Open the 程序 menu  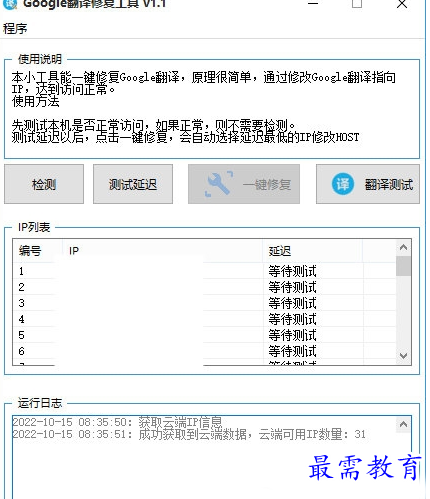15,29
